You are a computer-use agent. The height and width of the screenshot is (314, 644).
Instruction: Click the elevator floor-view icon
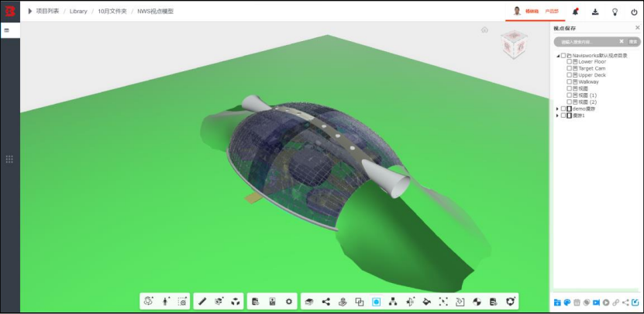[x=272, y=302]
